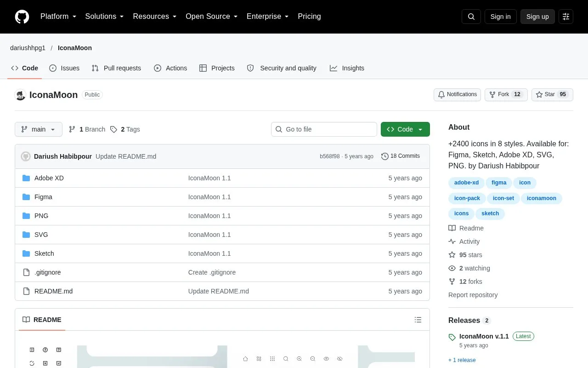Switch to the Insights tab
This screenshot has width=588, height=368.
tap(347, 68)
